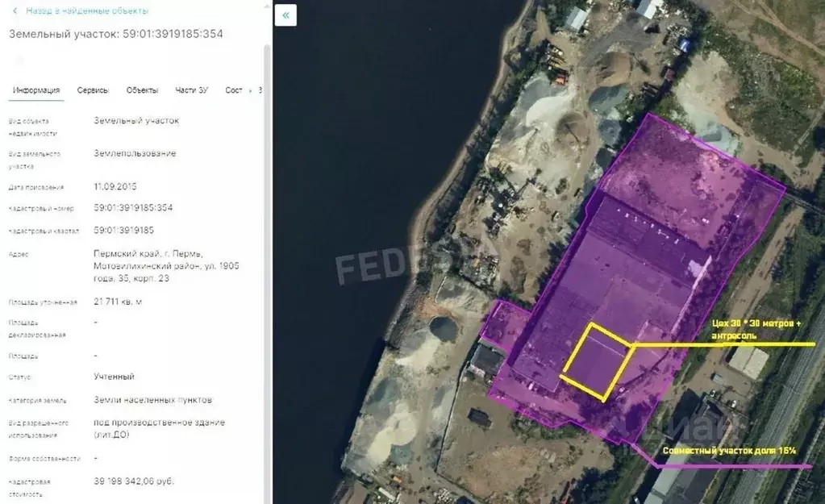Click the cadastral number value 59:01:3919185:354

coord(133,208)
